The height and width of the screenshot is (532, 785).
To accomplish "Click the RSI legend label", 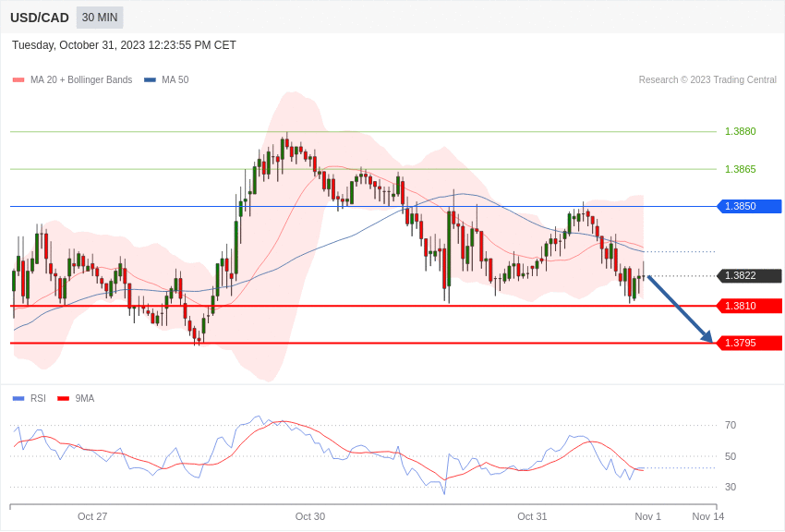I will [38, 399].
